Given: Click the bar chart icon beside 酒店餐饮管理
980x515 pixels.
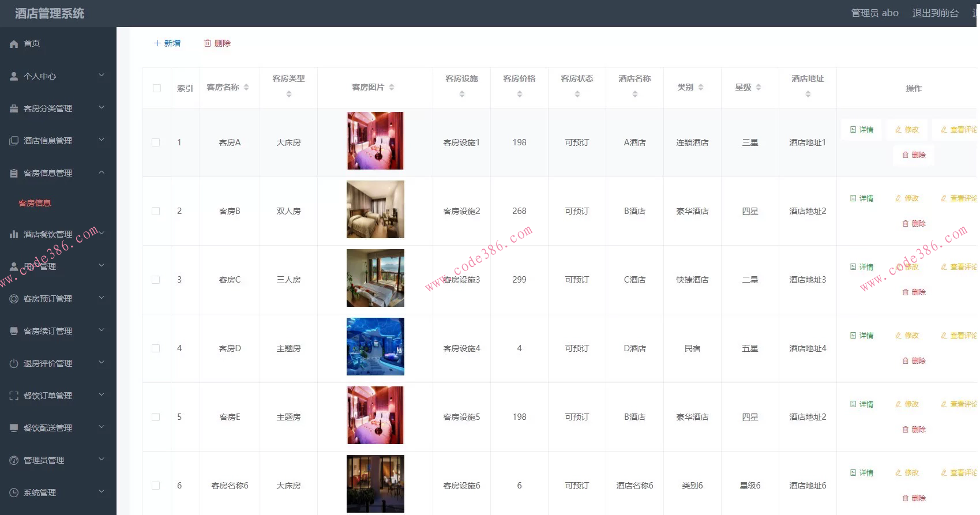Looking at the screenshot, I should point(14,234).
